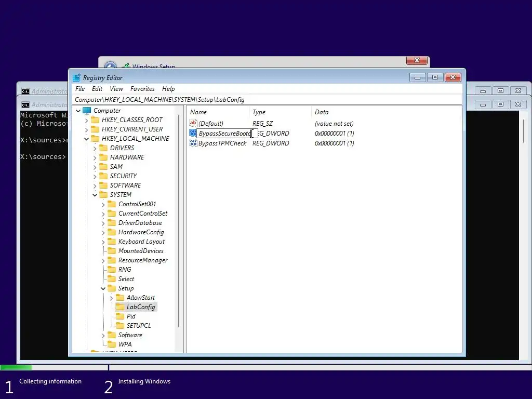Image resolution: width=532 pixels, height=399 pixels.
Task: Click the HARDWARE folder icon
Action: coord(103,157)
